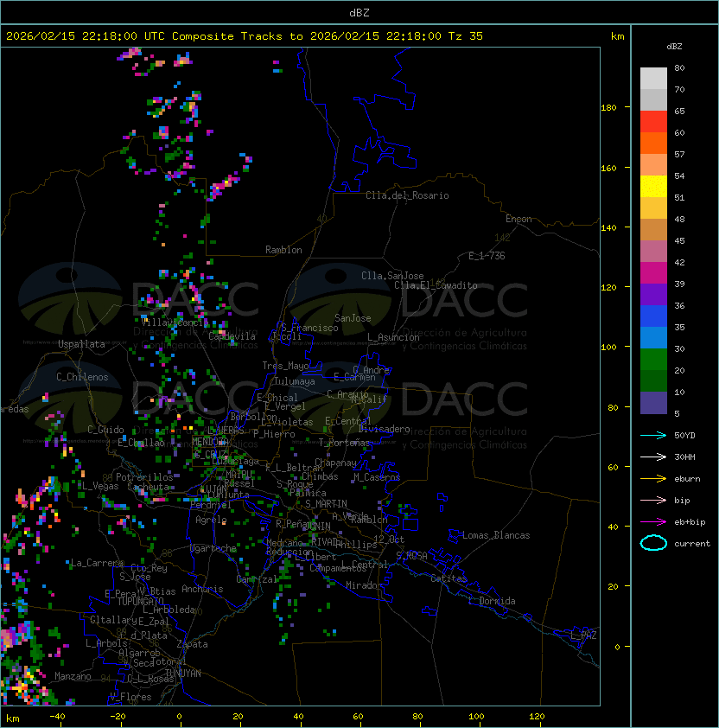Click the cyan 'current' ellipse legend icon
This screenshot has height=728, width=719.
(653, 543)
